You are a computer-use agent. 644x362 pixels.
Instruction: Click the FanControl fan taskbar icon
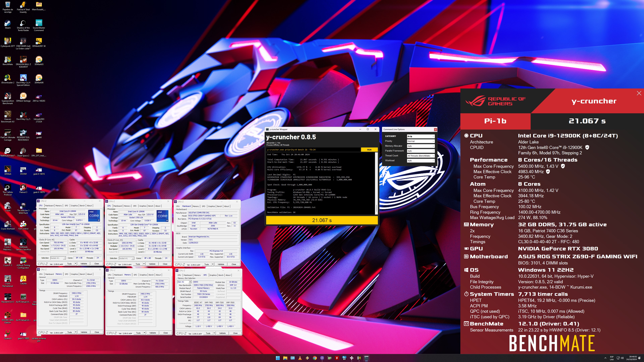(352, 358)
